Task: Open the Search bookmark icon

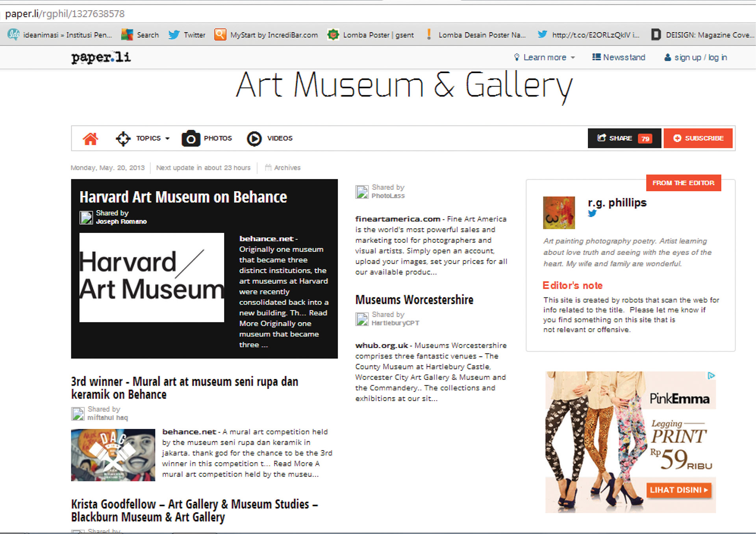Action: (127, 35)
